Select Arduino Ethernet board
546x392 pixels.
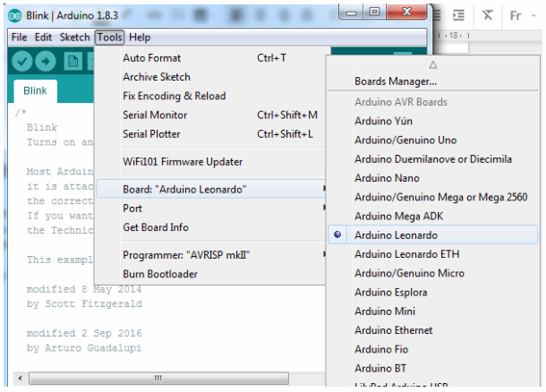pos(433,330)
